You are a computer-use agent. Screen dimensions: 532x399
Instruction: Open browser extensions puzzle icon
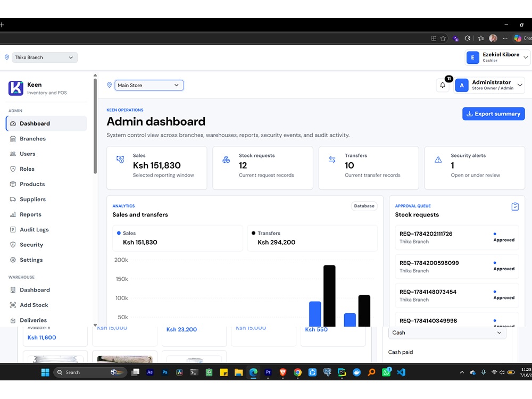pos(467,38)
